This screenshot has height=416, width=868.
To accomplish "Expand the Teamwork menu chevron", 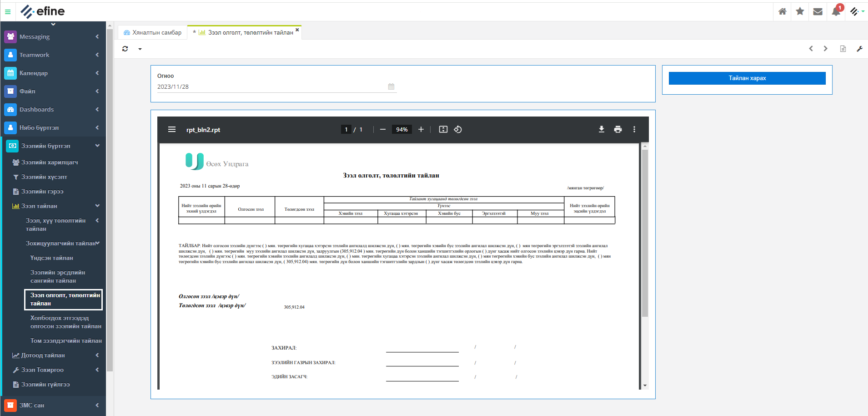I will click(x=97, y=55).
